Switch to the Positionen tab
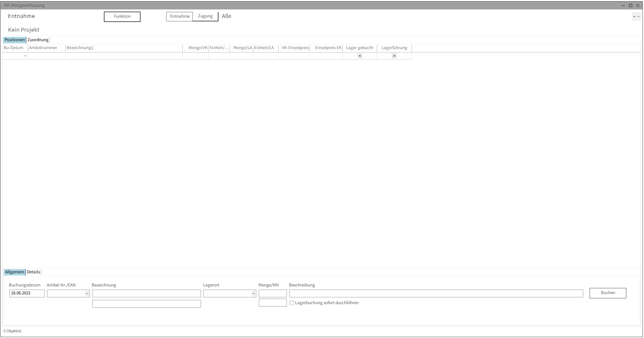The height and width of the screenshot is (338, 644). pos(15,40)
